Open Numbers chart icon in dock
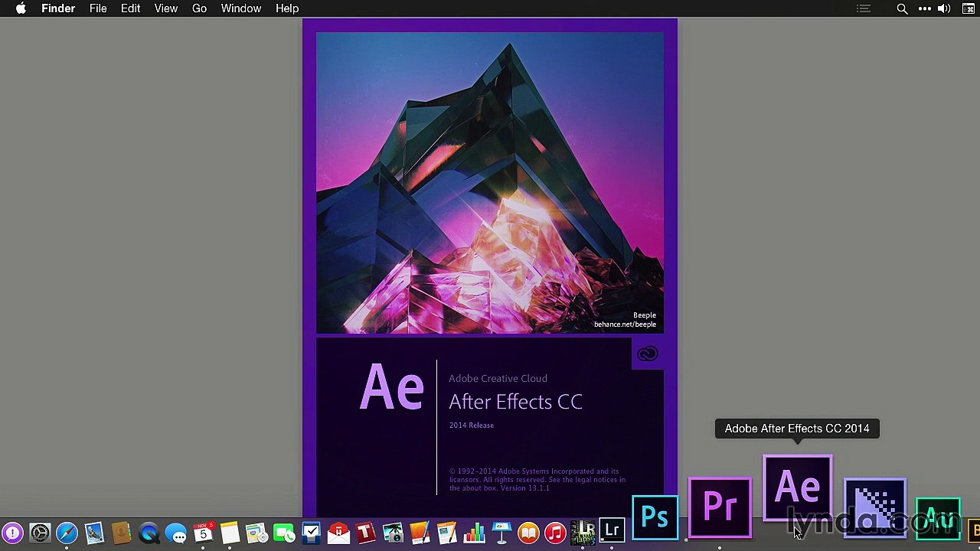 coord(475,532)
